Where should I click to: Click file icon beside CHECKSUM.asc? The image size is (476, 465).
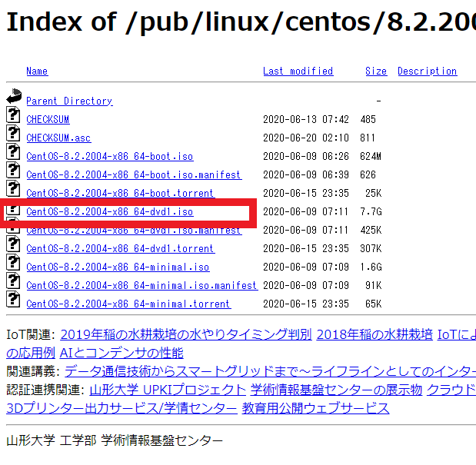[13, 133]
